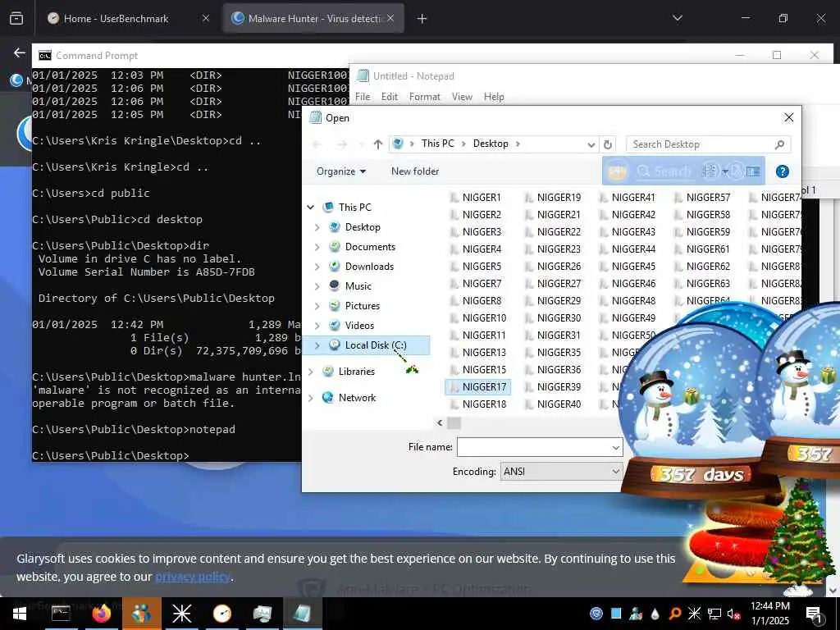Select Desktop in the navigation tree
Image resolution: width=840 pixels, height=630 pixels.
click(x=363, y=226)
